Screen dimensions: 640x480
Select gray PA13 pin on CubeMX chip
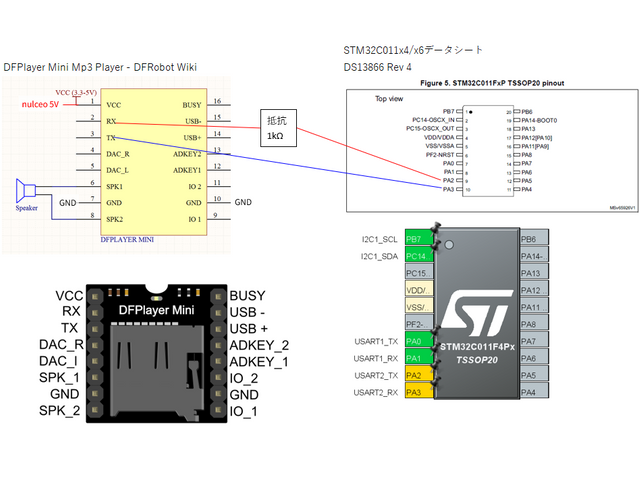pyautogui.click(x=534, y=273)
